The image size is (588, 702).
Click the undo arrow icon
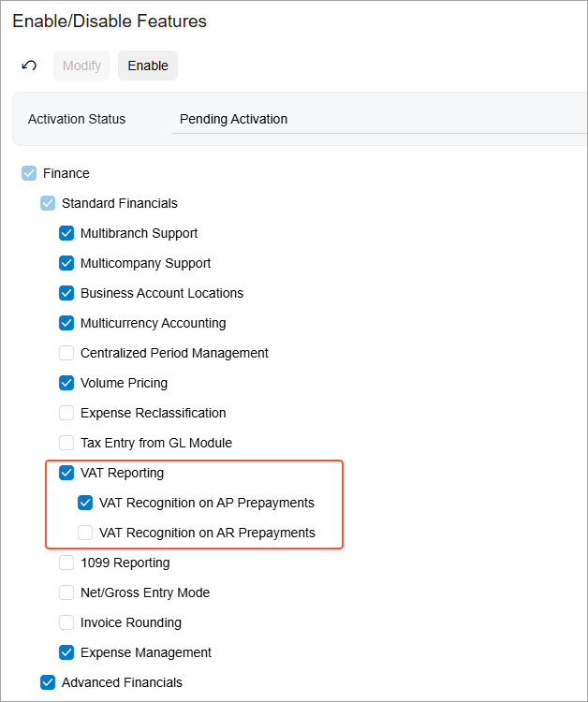click(29, 66)
